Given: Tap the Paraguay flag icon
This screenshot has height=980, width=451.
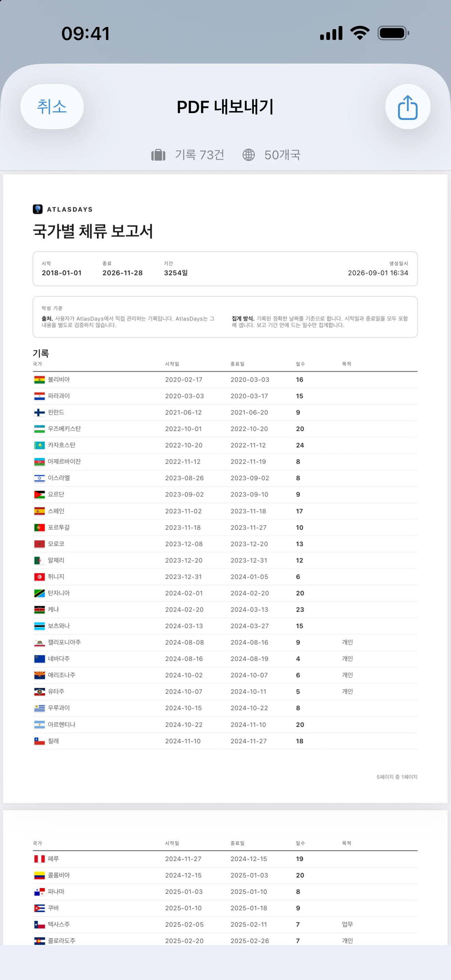Looking at the screenshot, I should 40,396.
